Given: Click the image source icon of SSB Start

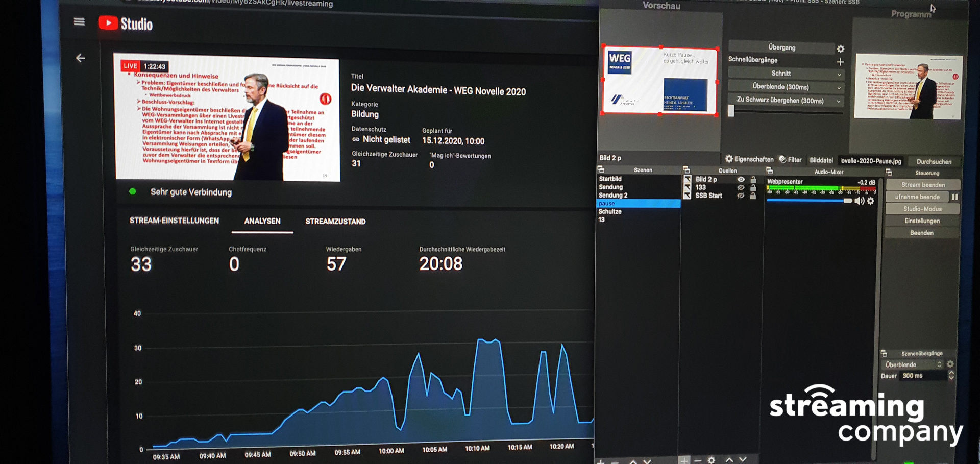Looking at the screenshot, I should pos(688,196).
